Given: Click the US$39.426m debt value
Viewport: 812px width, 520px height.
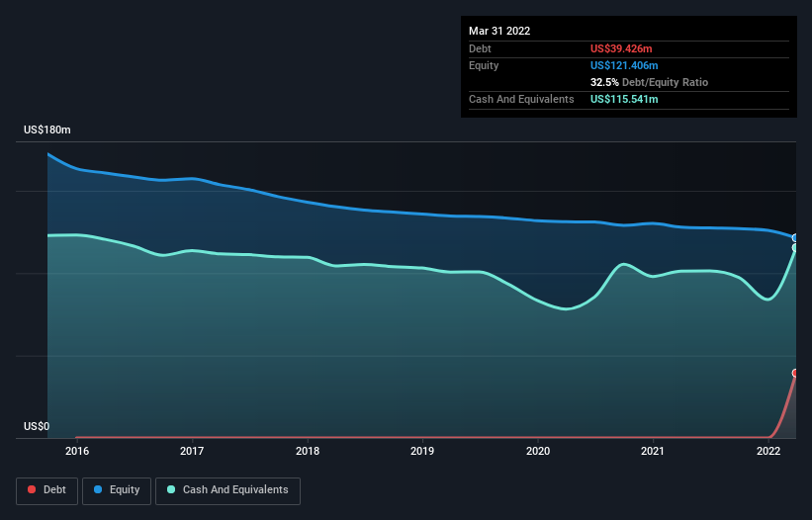Looking at the screenshot, I should tap(621, 48).
